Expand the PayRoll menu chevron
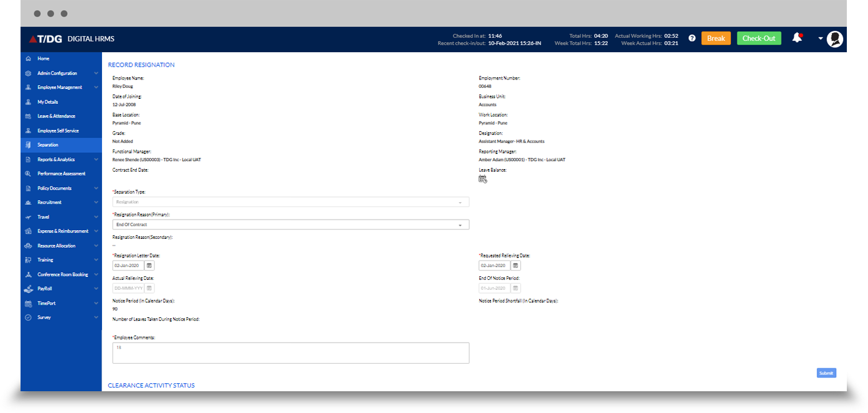The height and width of the screenshot is (413, 868). click(x=96, y=289)
